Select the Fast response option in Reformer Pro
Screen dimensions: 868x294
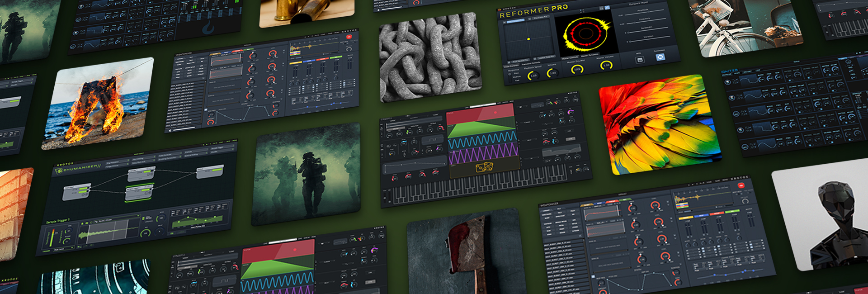[x=517, y=80]
